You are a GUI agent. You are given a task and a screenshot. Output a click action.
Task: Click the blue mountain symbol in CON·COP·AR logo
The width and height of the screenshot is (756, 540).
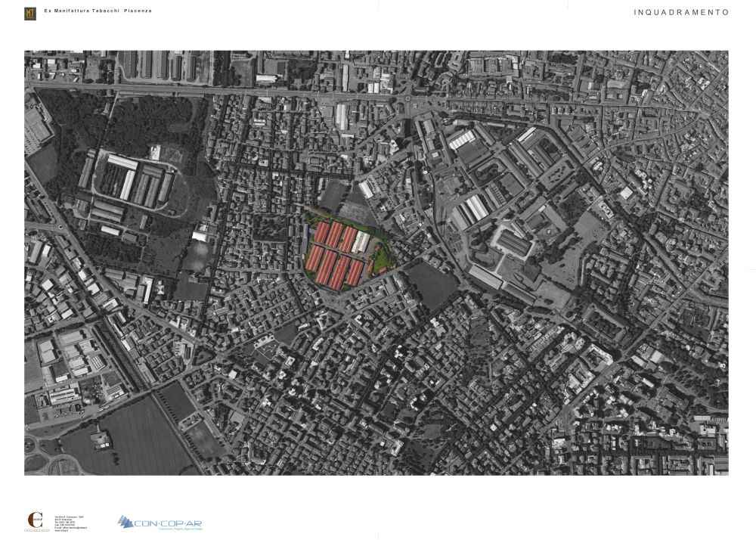(126, 522)
